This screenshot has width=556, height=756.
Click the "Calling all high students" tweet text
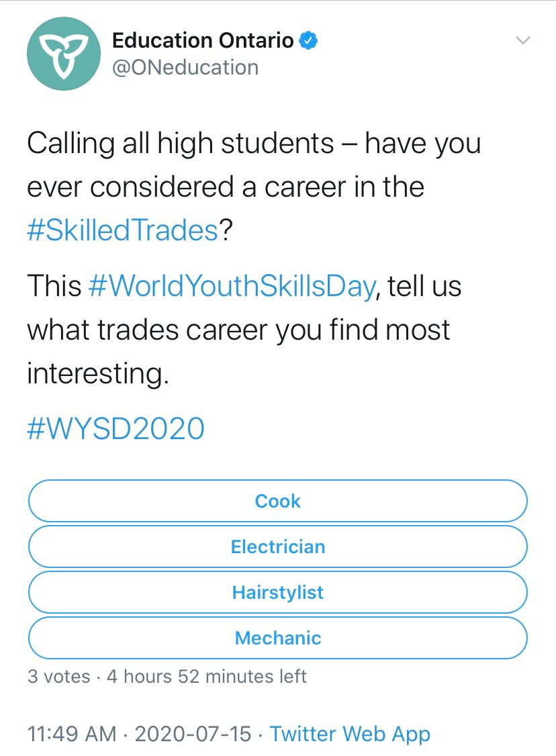180,144
